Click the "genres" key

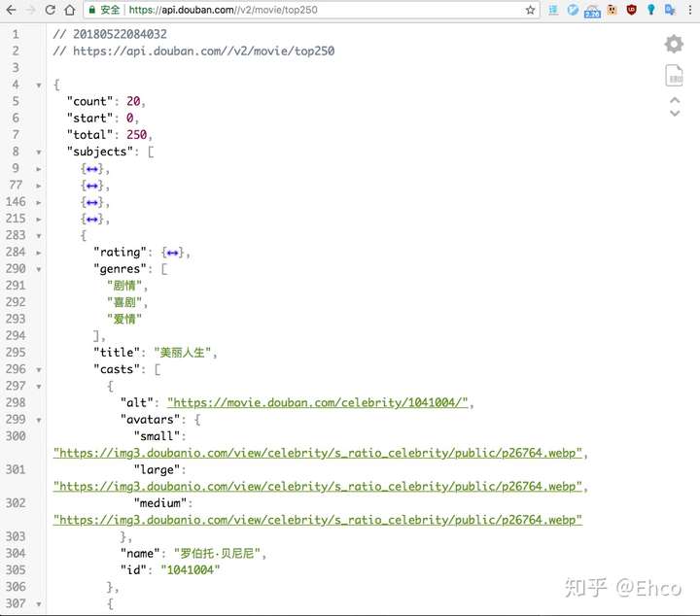(121, 269)
